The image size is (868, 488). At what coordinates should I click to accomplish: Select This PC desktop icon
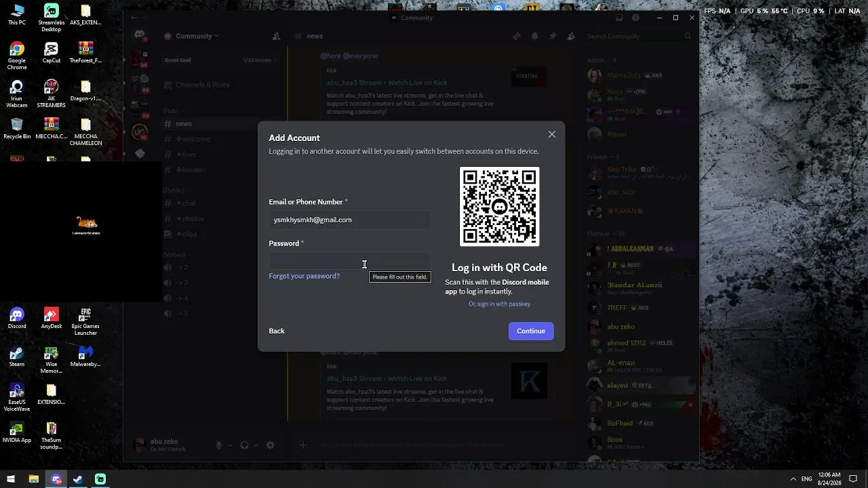coord(17,15)
